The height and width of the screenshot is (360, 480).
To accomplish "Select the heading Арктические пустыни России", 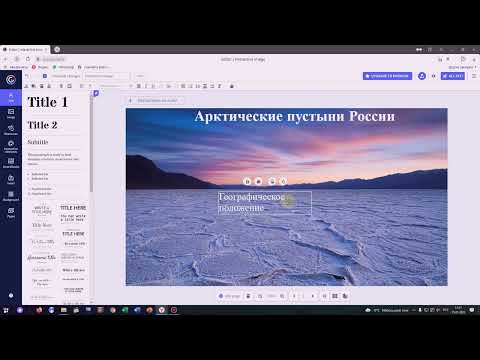I will click(x=295, y=116).
